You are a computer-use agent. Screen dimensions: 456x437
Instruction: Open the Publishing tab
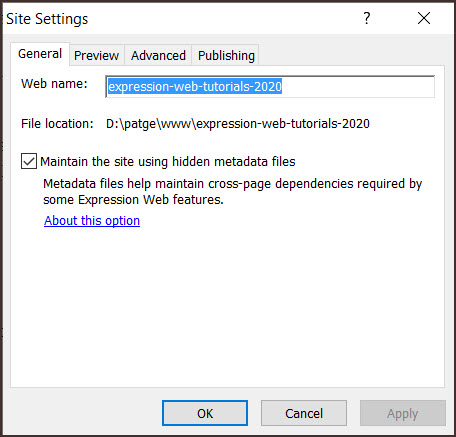tap(226, 55)
